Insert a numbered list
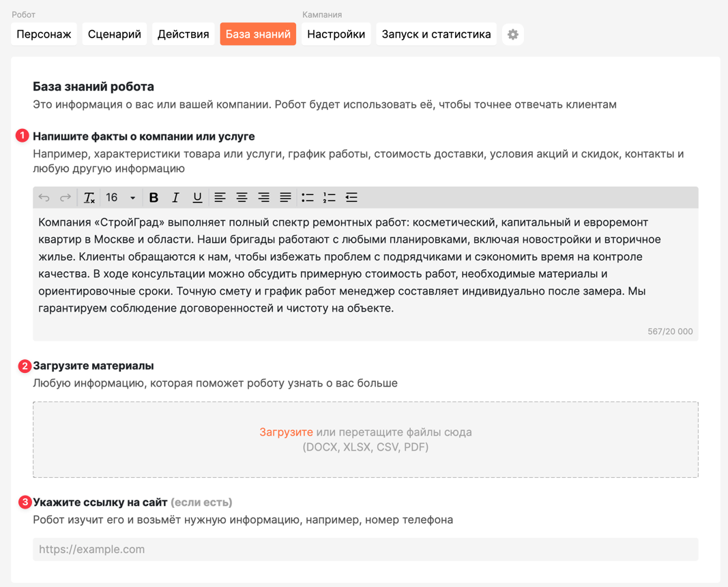Screen dimensions: 728x587 pos(329,198)
